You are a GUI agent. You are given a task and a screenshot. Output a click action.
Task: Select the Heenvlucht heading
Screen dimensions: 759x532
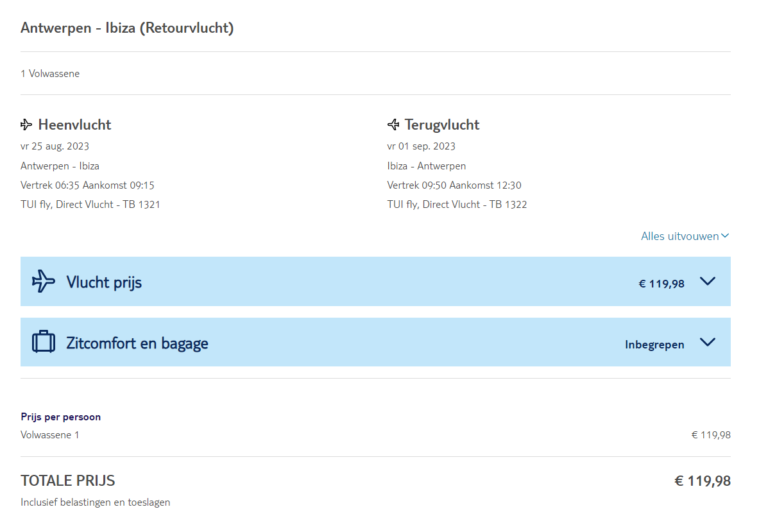(x=74, y=124)
